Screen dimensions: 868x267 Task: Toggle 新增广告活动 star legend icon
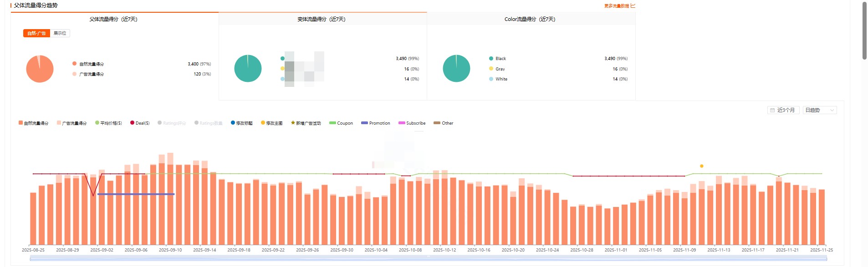(293, 123)
